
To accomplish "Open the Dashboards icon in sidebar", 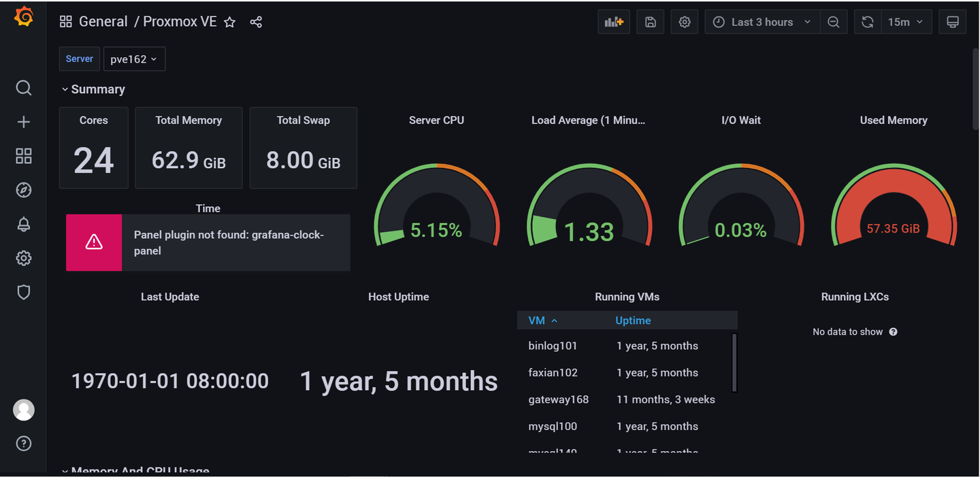I will (24, 156).
